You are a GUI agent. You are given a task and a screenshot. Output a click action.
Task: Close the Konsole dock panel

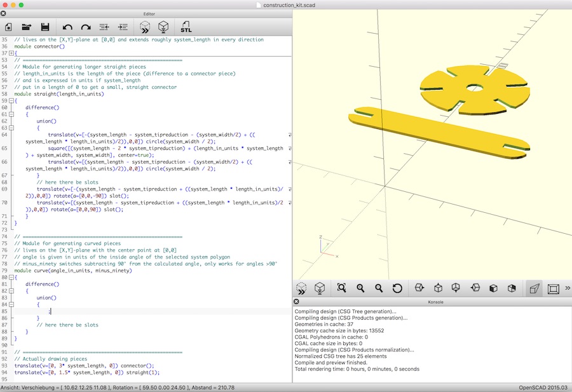click(x=296, y=302)
